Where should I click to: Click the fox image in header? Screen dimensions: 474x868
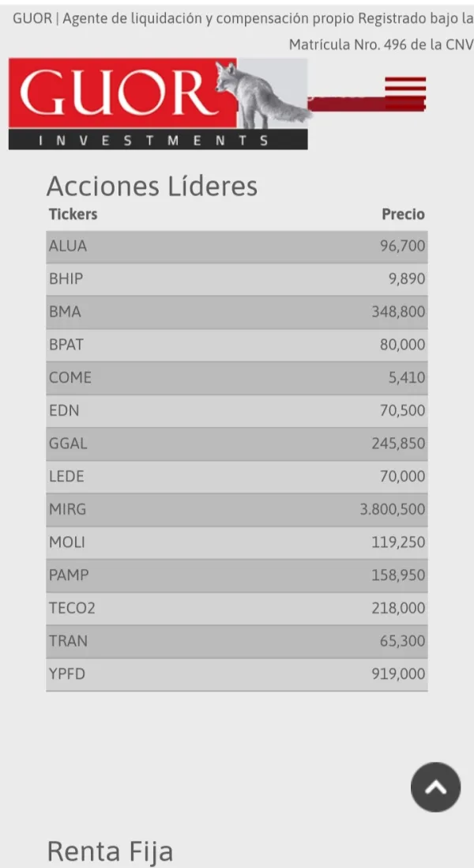261,96
